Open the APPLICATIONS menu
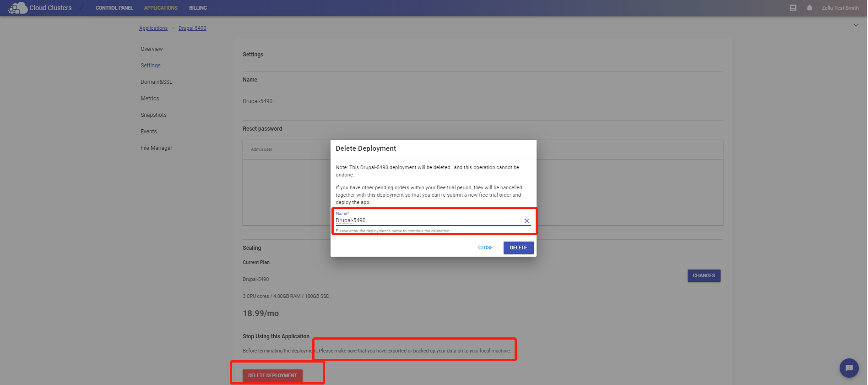868x385 pixels. point(161,8)
